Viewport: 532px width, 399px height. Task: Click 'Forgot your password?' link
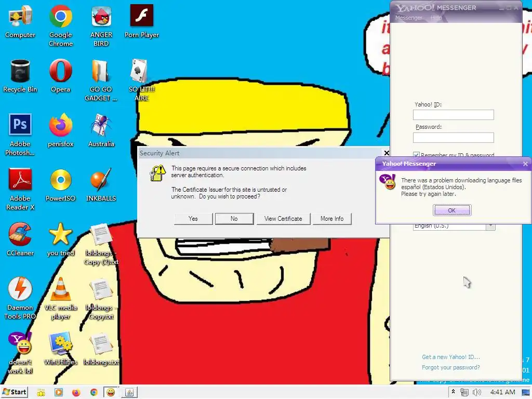[x=450, y=367]
